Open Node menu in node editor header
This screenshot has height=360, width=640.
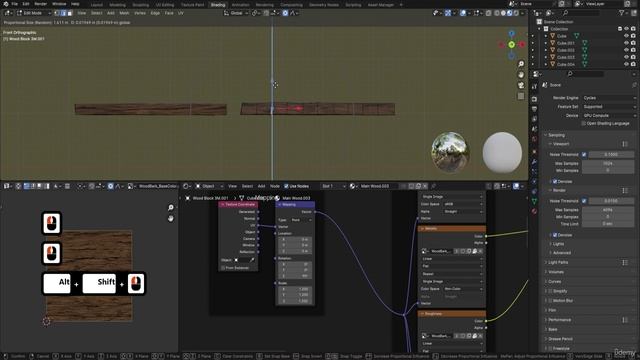click(x=275, y=186)
